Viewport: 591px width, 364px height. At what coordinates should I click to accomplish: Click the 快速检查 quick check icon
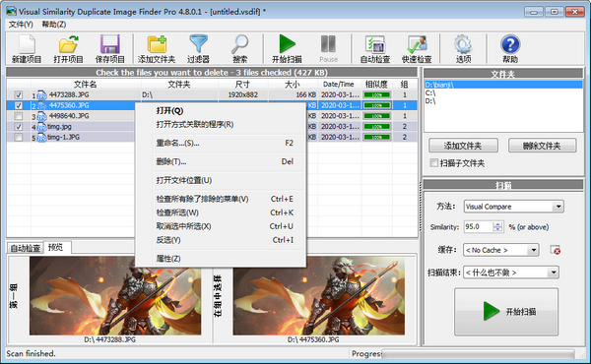[417, 45]
